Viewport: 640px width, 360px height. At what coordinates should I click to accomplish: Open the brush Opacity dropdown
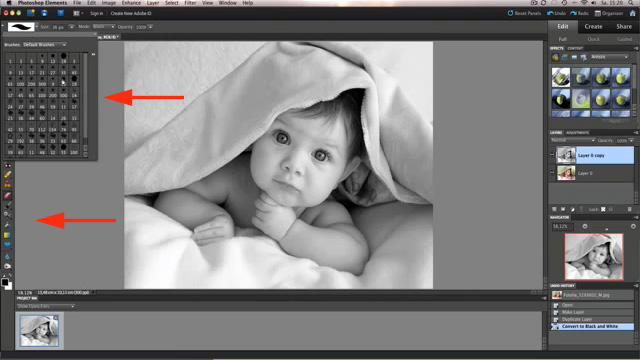(151, 27)
